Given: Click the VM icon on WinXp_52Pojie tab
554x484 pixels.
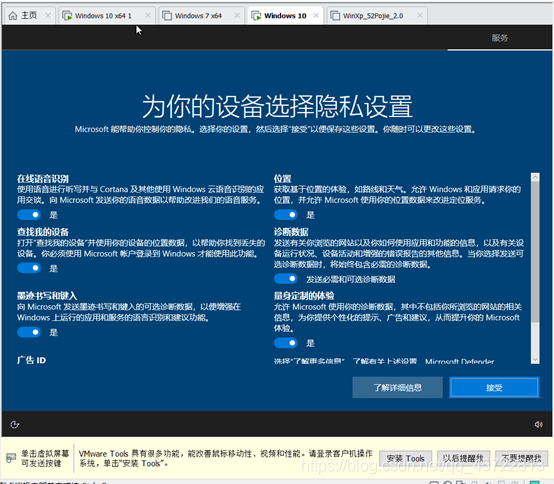Looking at the screenshot, I should click(335, 16).
